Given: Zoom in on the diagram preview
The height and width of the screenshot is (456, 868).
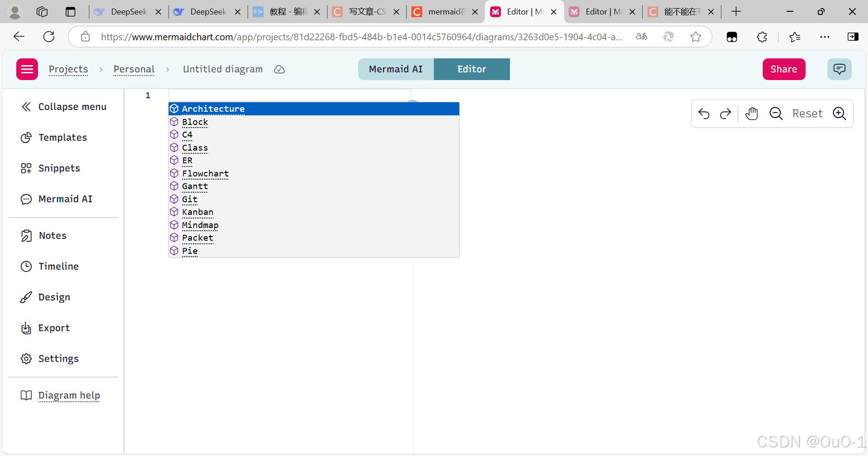Looking at the screenshot, I should click(840, 114).
